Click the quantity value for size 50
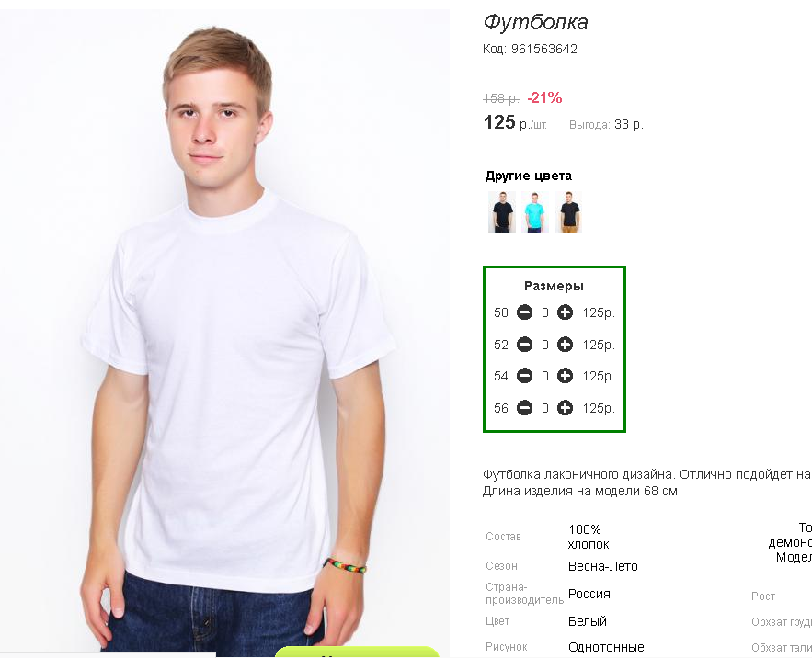This screenshot has width=812, height=658. (x=544, y=312)
